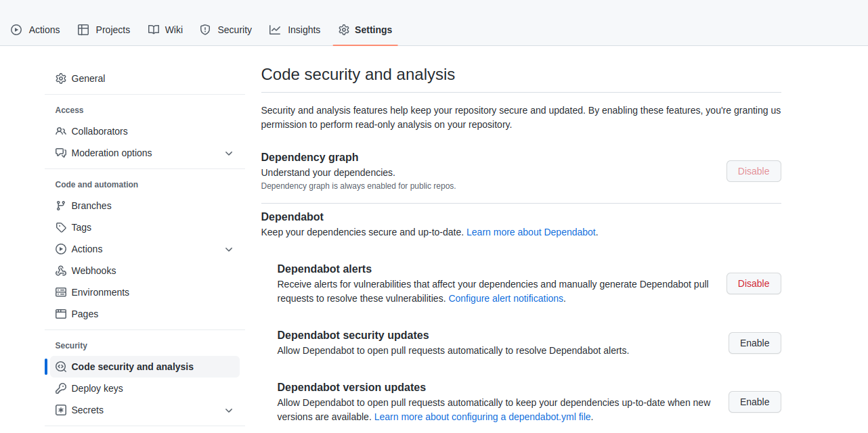Click Disable for Dependency graph
Screen dimensions: 868x433
[754, 171]
